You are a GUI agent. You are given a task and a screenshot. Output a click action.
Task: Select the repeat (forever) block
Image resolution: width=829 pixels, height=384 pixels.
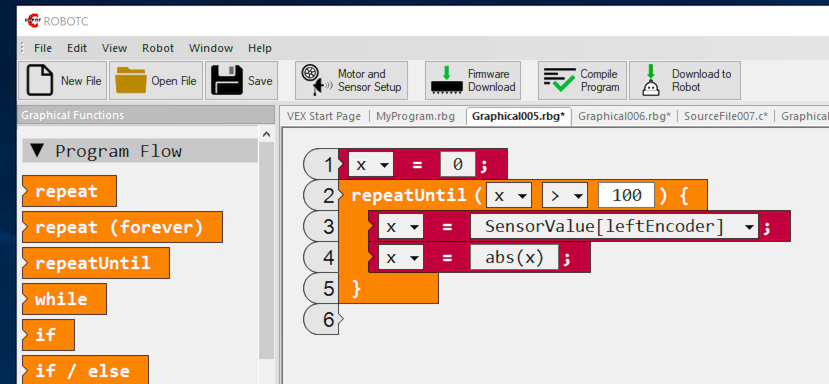click(x=122, y=227)
